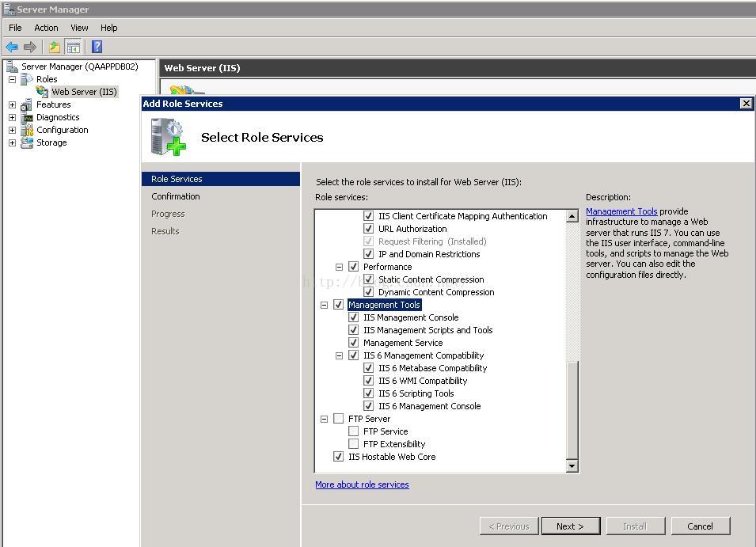Check the FTP Extensibility checkbox
The height and width of the screenshot is (547, 756).
353,444
